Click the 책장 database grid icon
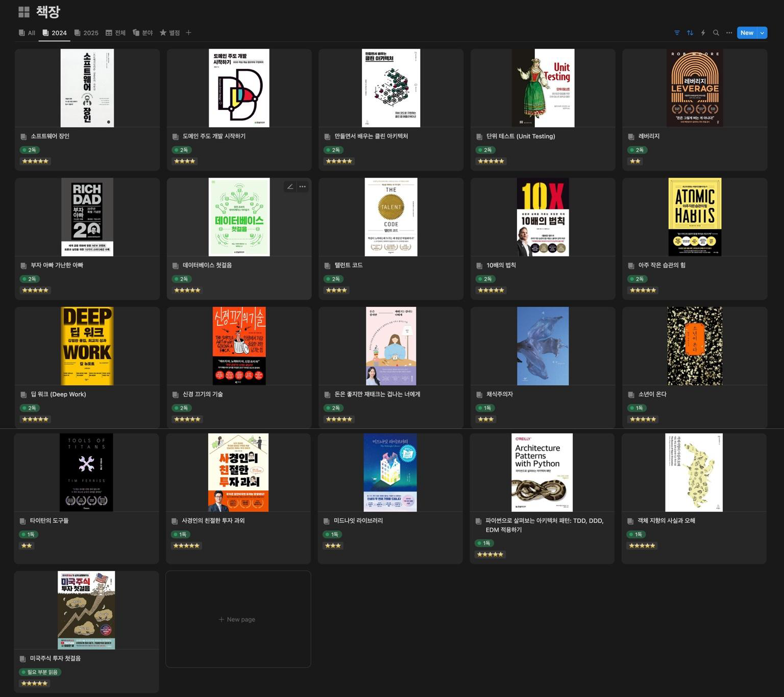The image size is (784, 697). click(x=24, y=12)
